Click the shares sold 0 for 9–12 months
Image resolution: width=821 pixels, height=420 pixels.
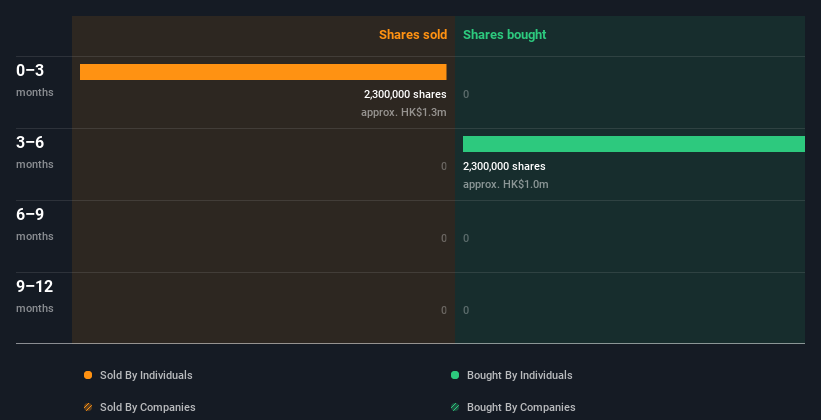tap(444, 311)
